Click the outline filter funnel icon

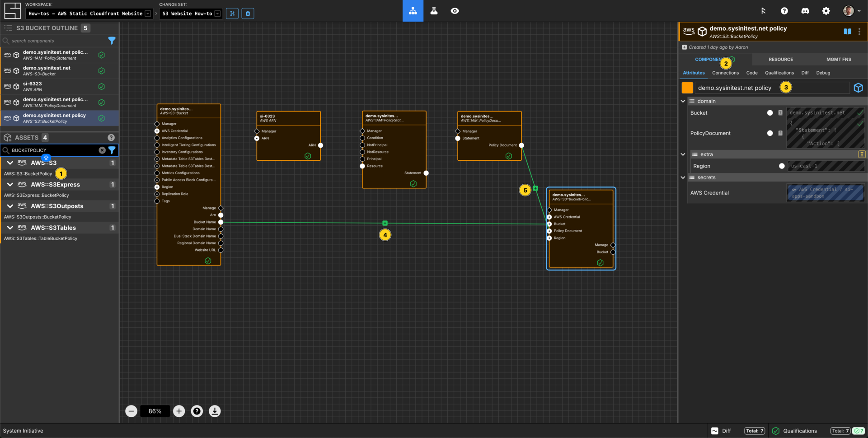click(x=112, y=41)
